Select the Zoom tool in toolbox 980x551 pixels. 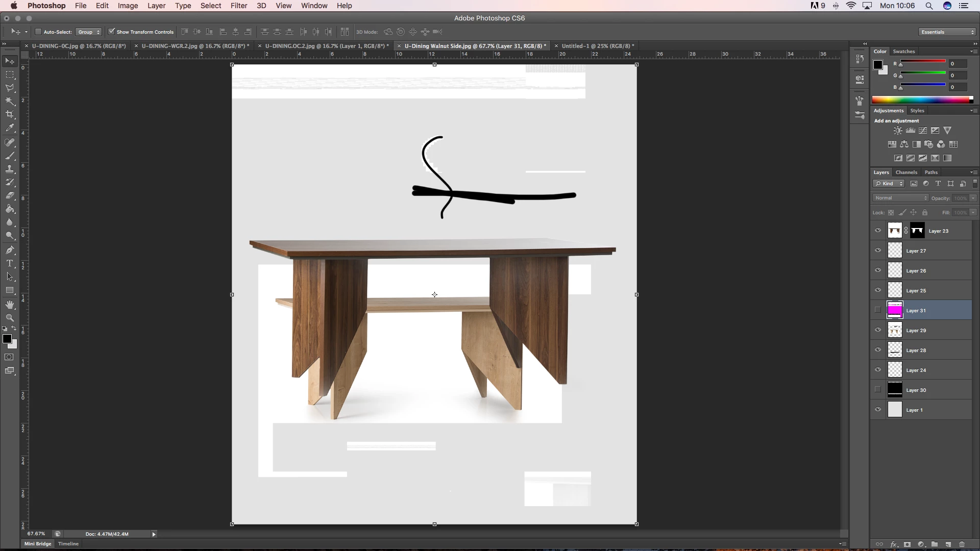point(10,318)
